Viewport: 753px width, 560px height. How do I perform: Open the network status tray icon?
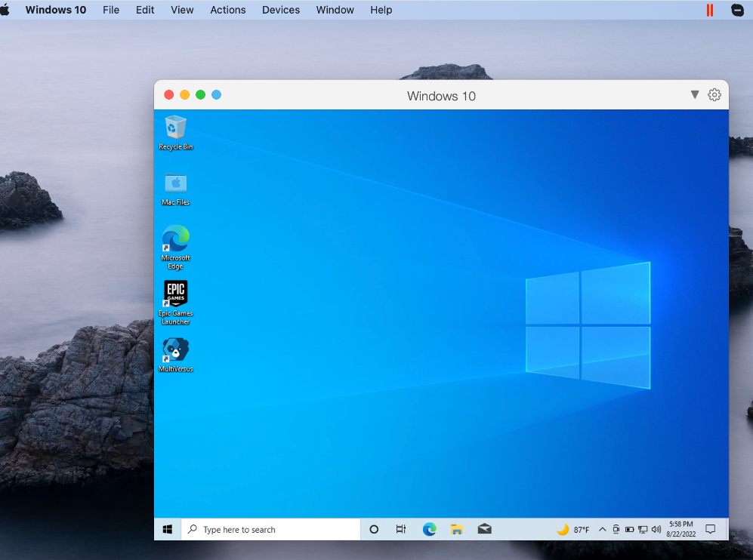pyautogui.click(x=643, y=529)
